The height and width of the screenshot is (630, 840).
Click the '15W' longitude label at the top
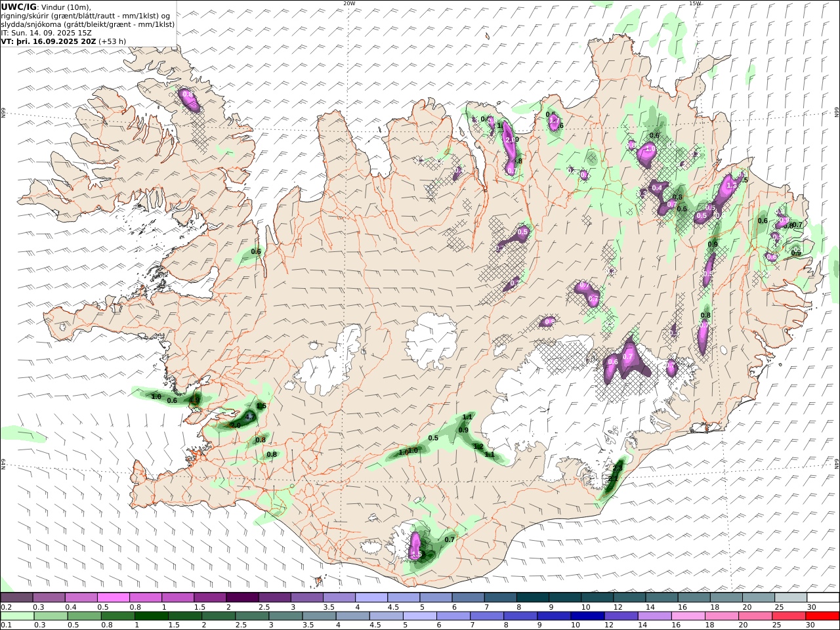[695, 3]
